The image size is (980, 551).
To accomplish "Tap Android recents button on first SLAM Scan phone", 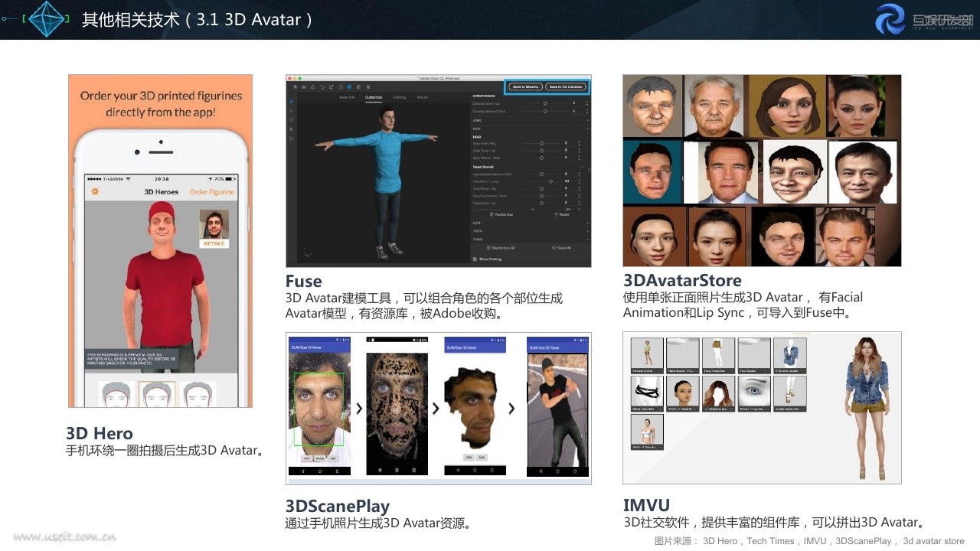I will [x=338, y=471].
